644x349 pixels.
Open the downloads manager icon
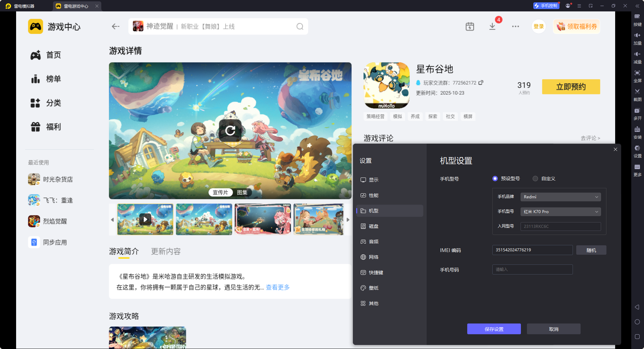[x=492, y=27]
